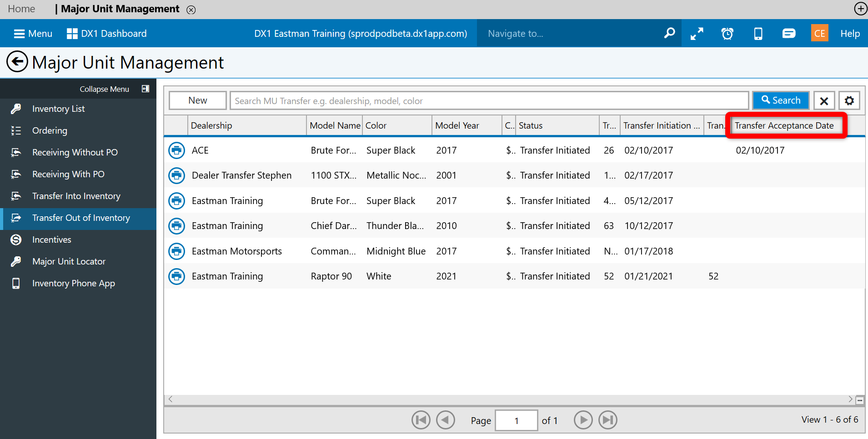Click the Midnight Blue color cell
868x439 pixels.
click(396, 251)
